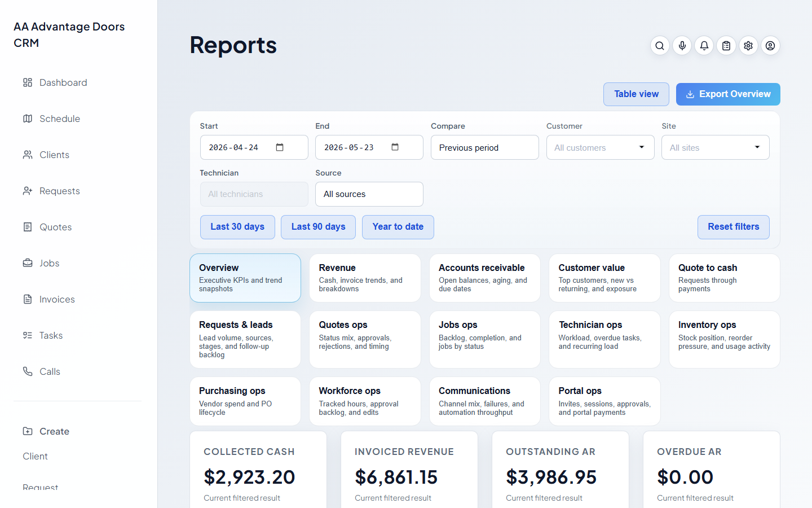The width and height of the screenshot is (812, 508).
Task: Open the Requests section
Action: (60, 191)
